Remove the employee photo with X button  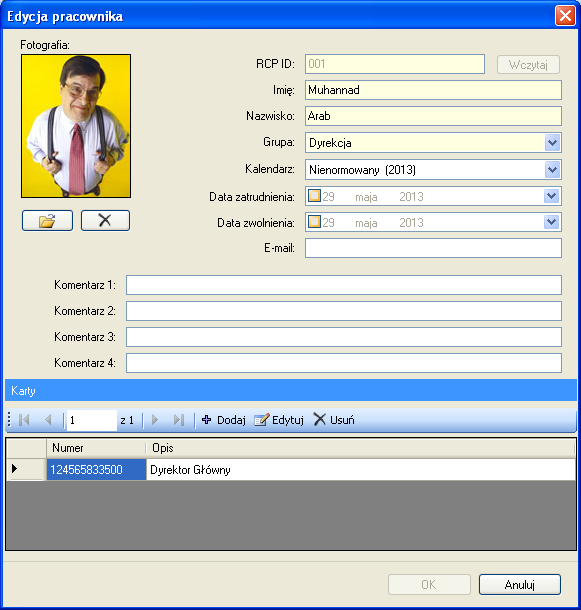click(x=105, y=221)
